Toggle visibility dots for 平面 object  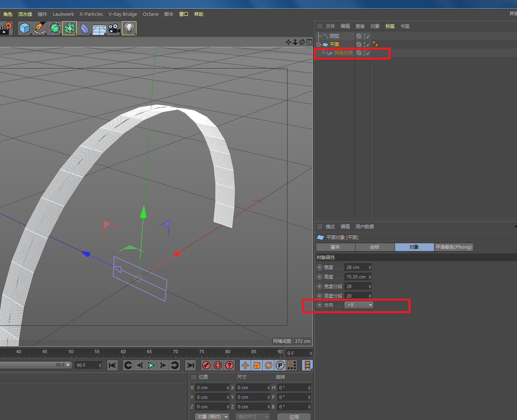click(x=364, y=44)
